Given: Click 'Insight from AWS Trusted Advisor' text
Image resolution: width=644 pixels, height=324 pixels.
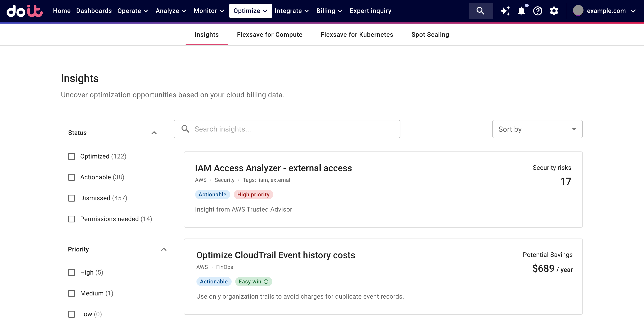Looking at the screenshot, I should click(x=243, y=210).
